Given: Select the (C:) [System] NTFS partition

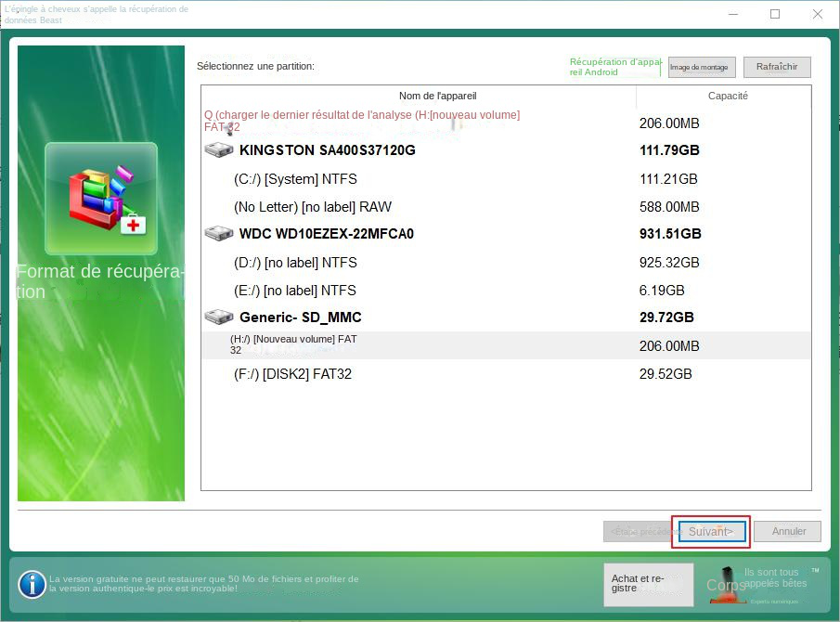Looking at the screenshot, I should (297, 178).
